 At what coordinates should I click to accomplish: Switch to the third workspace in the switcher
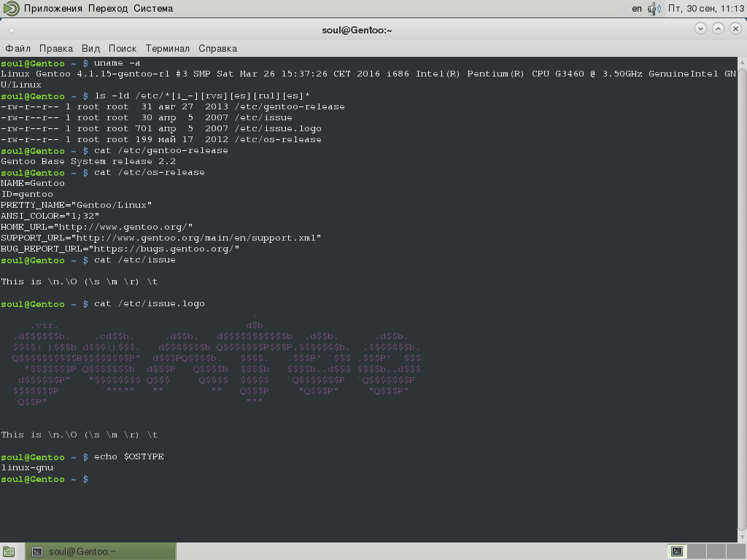[x=716, y=551]
